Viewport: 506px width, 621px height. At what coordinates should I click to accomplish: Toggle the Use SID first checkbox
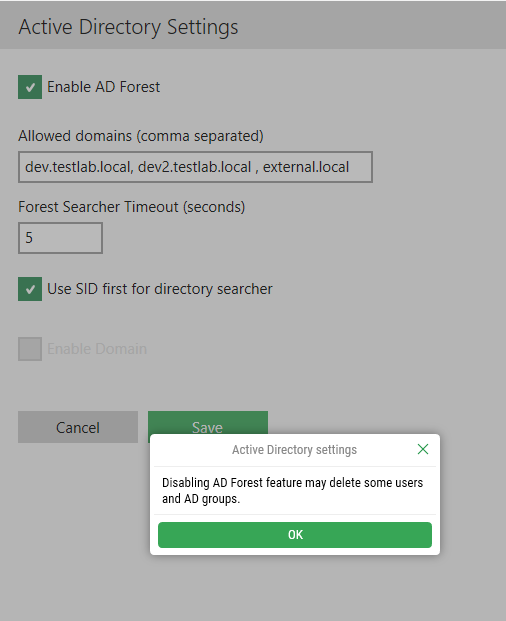click(30, 289)
